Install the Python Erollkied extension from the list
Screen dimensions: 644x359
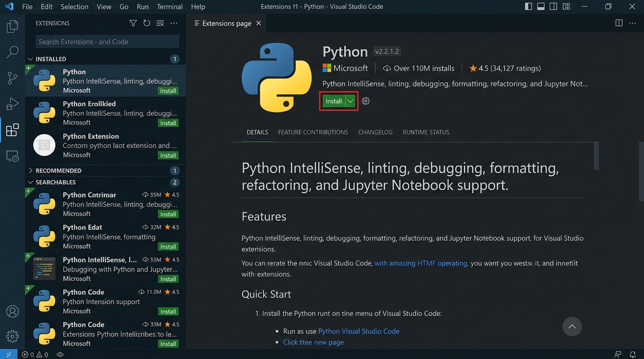click(168, 123)
